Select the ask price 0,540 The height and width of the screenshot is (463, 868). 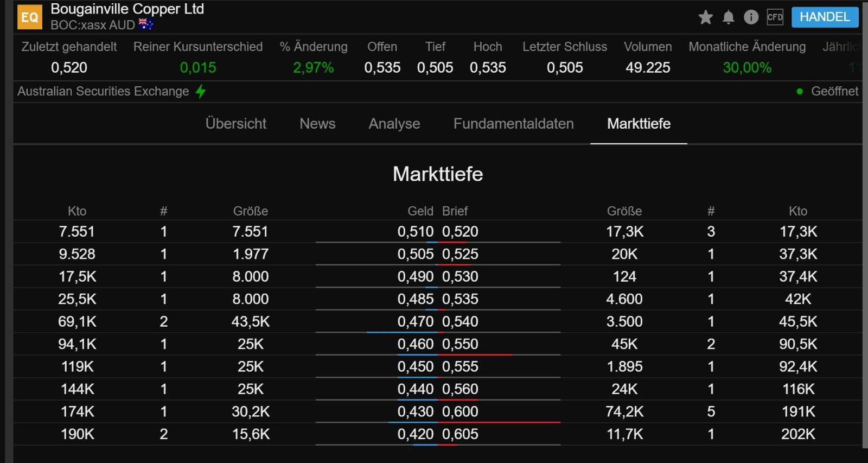460,322
